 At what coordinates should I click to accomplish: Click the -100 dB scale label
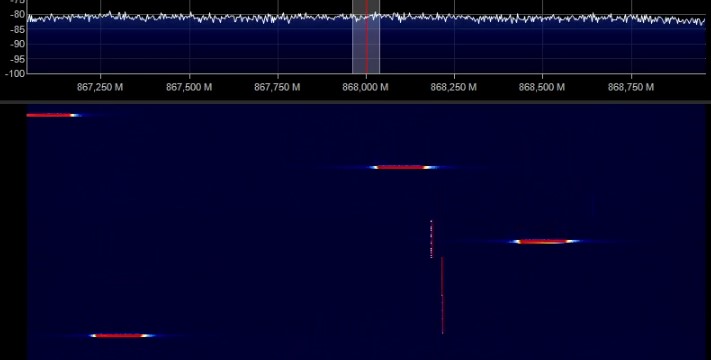point(15,73)
